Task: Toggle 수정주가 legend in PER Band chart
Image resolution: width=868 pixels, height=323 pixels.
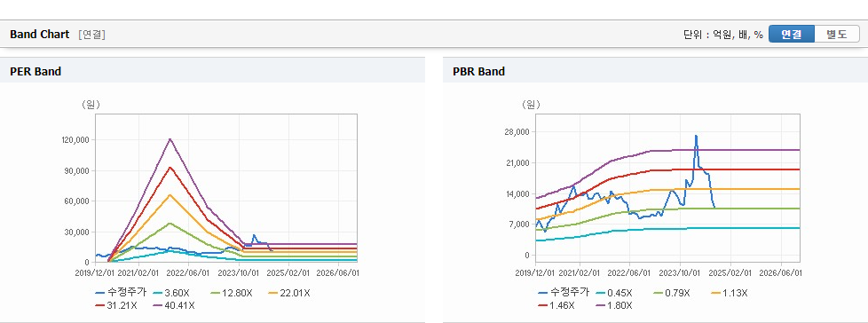Action: click(x=121, y=293)
